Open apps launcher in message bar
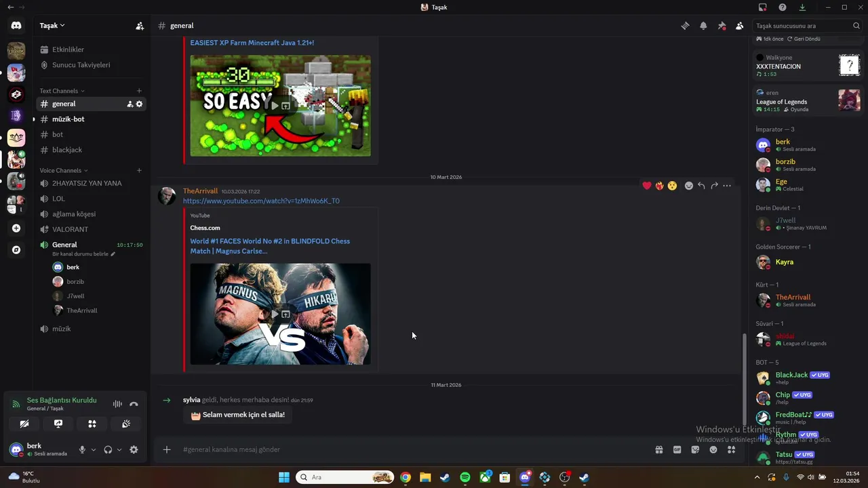Image resolution: width=868 pixels, height=488 pixels. tap(731, 449)
